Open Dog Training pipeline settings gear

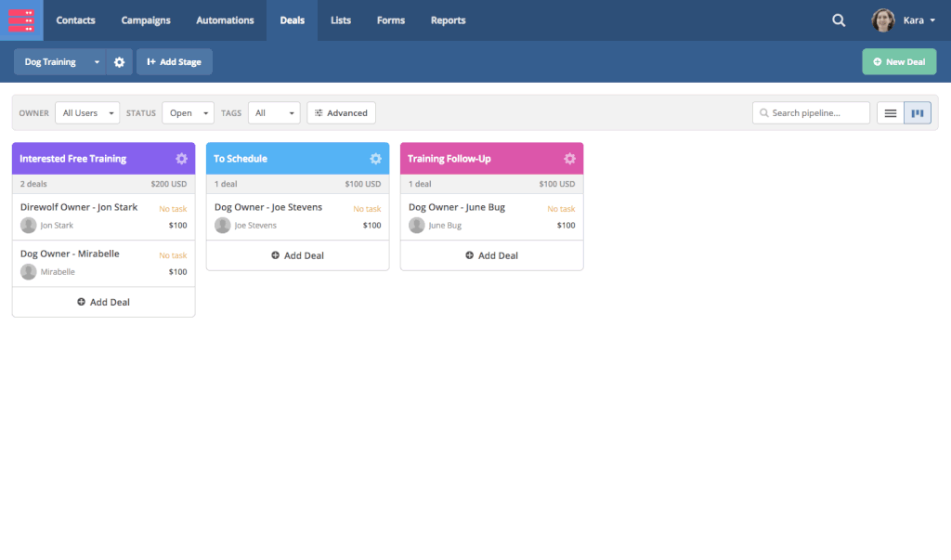[119, 62]
